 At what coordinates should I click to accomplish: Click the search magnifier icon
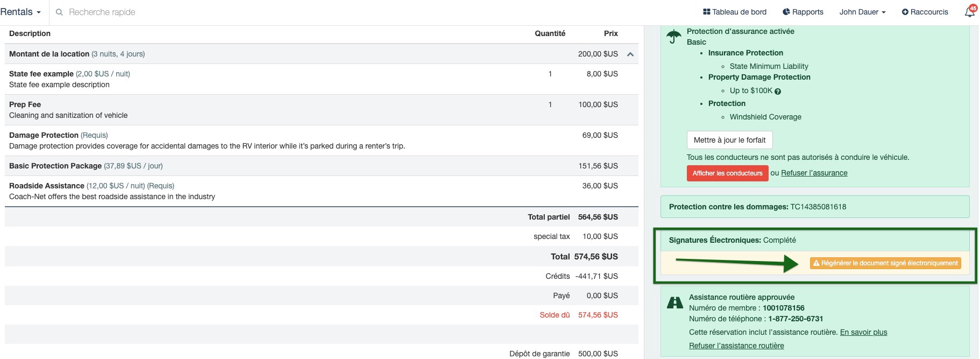[x=59, y=12]
